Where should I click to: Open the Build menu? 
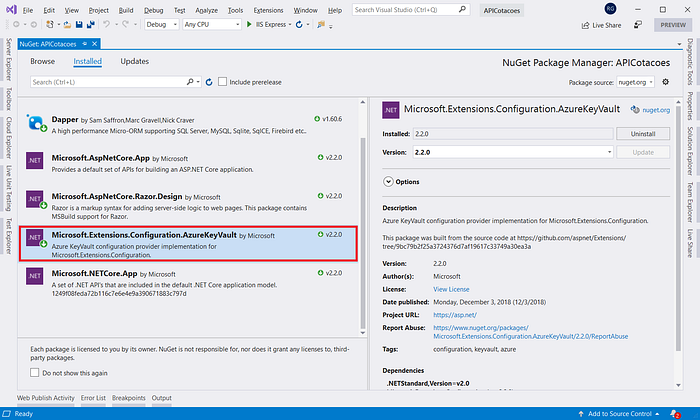[126, 10]
